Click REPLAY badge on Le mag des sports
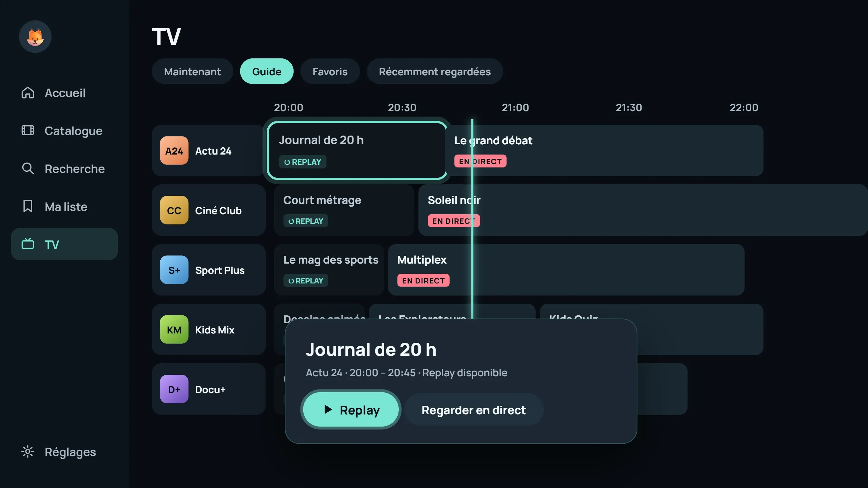Viewport: 868px width, 488px height. coord(306,280)
